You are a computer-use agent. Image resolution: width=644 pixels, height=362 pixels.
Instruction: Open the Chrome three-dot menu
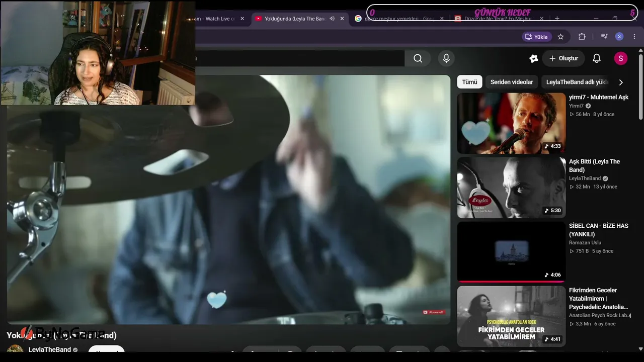tap(634, 37)
